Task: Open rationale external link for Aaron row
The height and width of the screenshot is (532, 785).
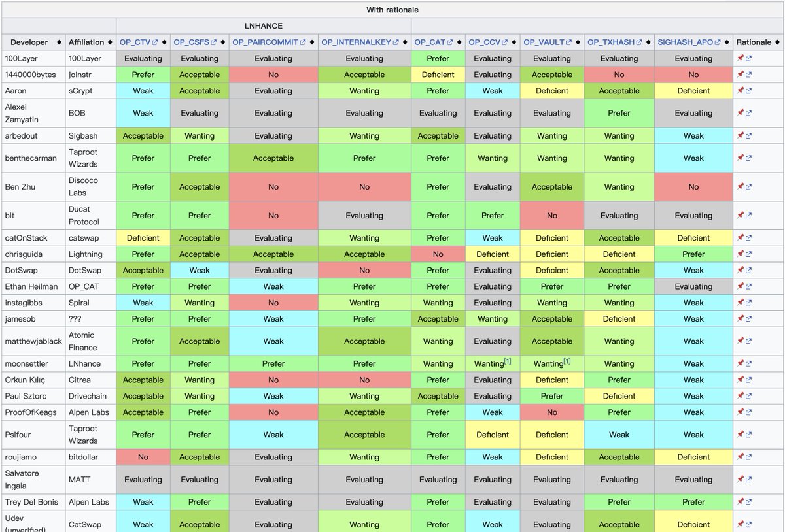Action: click(x=748, y=91)
